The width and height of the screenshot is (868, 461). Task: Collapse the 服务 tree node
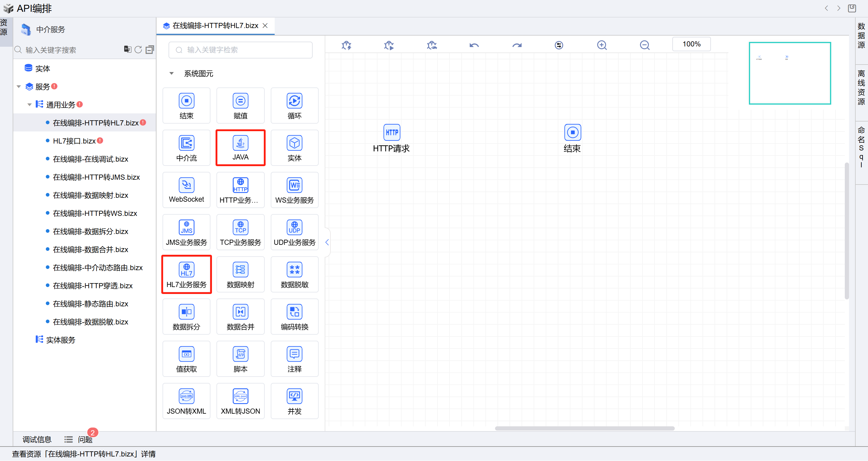19,87
